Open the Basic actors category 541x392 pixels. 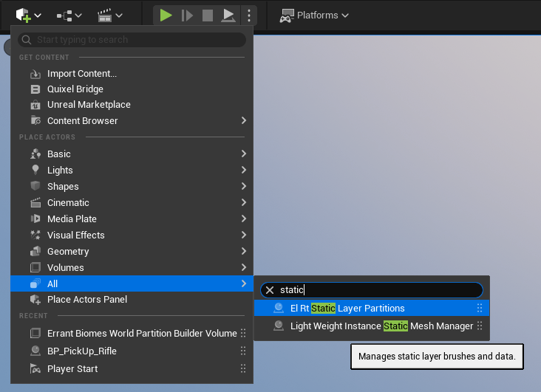click(132, 154)
